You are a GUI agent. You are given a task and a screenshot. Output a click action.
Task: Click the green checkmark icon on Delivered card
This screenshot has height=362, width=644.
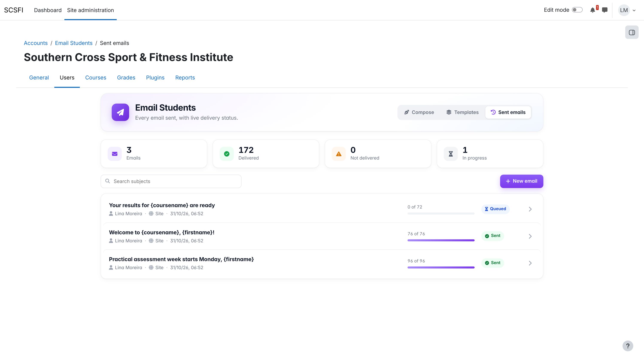point(227,154)
